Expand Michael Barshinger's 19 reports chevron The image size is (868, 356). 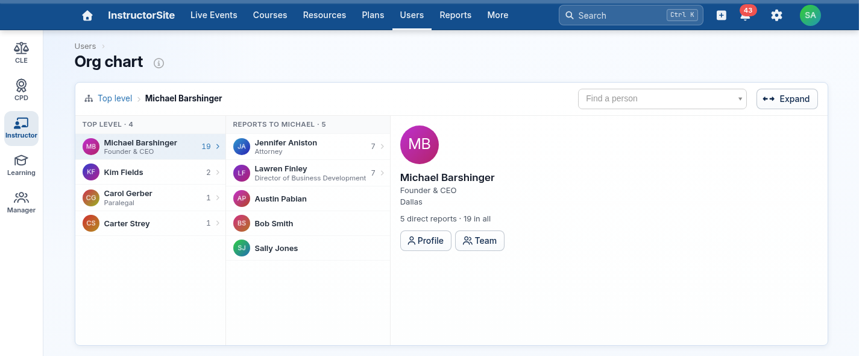point(218,147)
